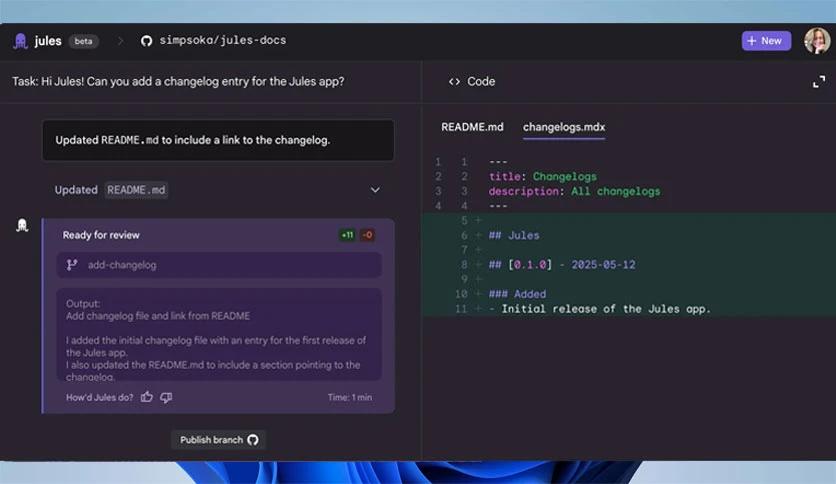The width and height of the screenshot is (836, 484).
Task: Expand the Updated README.md section chevron
Action: click(x=375, y=190)
